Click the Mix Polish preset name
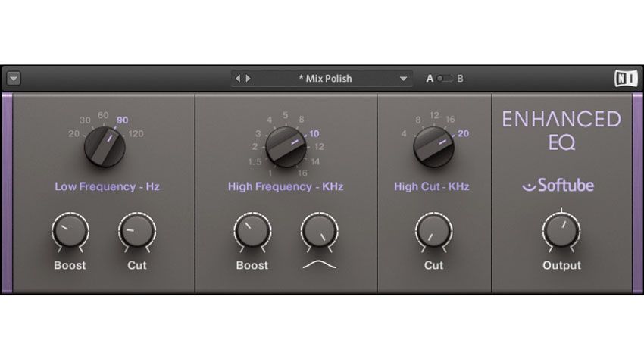The width and height of the screenshot is (644, 362). (x=325, y=79)
